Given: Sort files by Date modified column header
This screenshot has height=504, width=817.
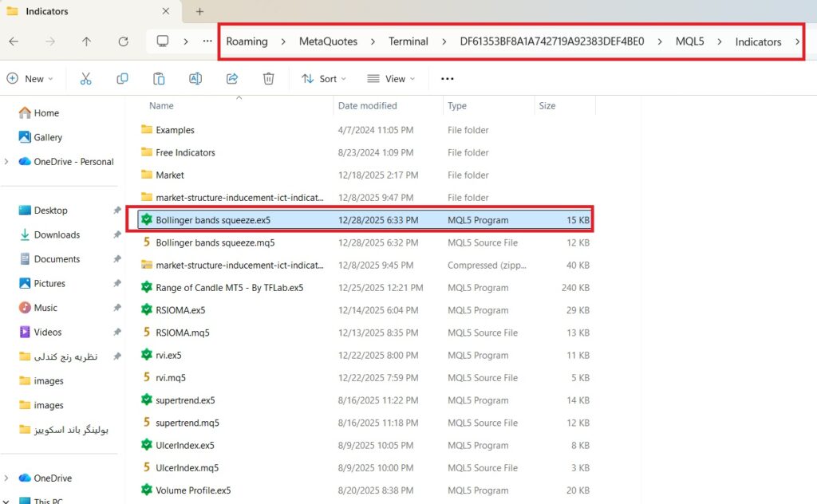Looking at the screenshot, I should [x=367, y=105].
